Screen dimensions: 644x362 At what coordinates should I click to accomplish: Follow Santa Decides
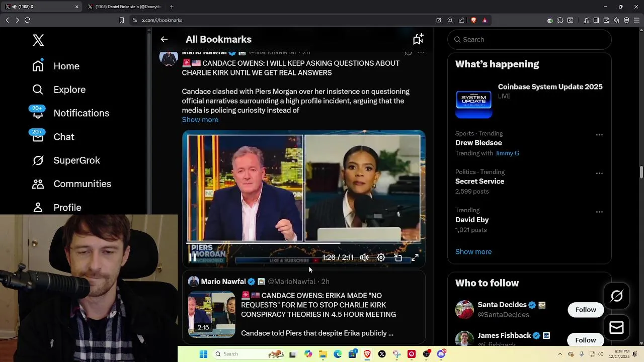click(586, 310)
